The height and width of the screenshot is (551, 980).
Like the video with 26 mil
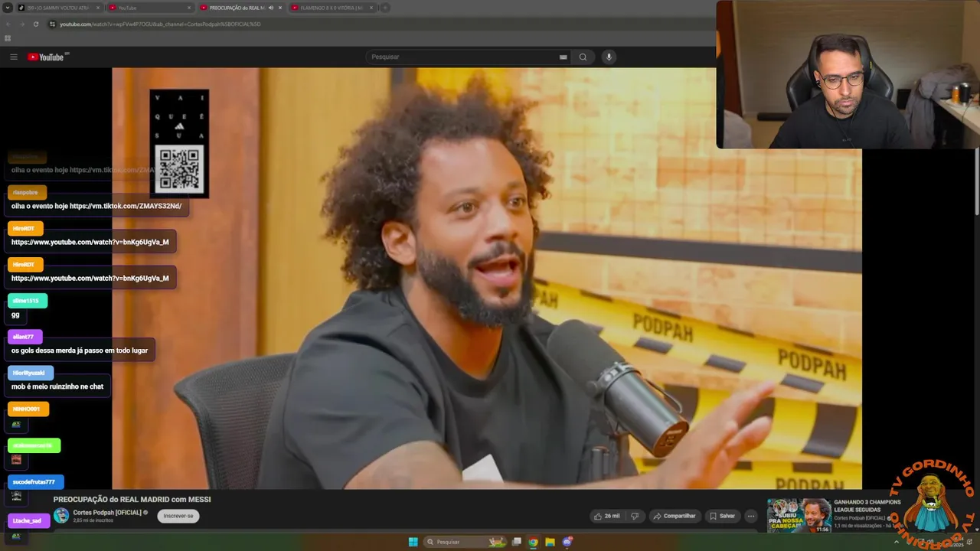tap(607, 516)
